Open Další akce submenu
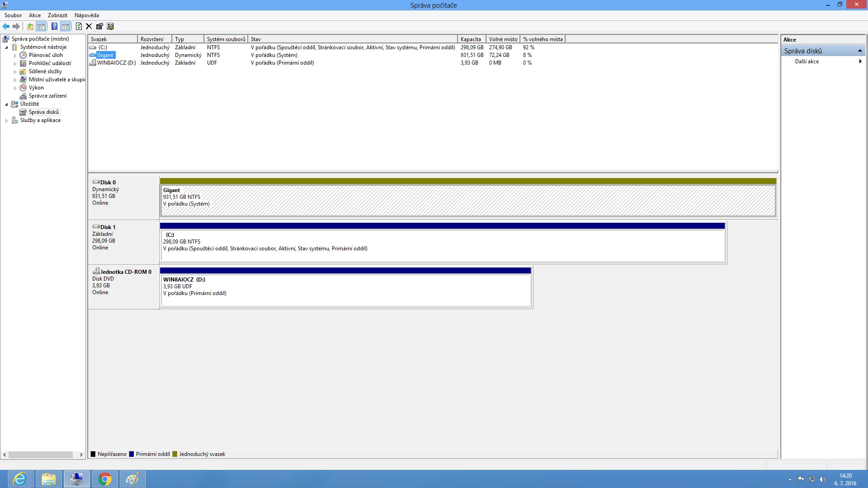 point(807,61)
